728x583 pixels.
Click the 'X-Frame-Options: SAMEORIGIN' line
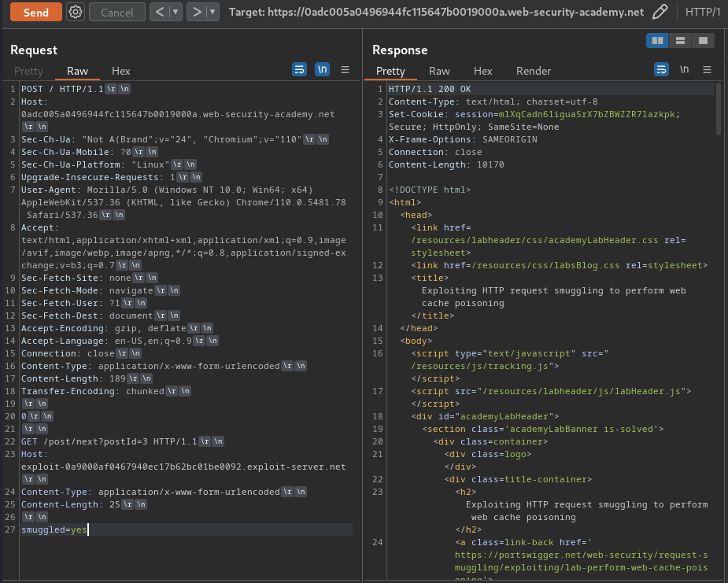coord(463,139)
